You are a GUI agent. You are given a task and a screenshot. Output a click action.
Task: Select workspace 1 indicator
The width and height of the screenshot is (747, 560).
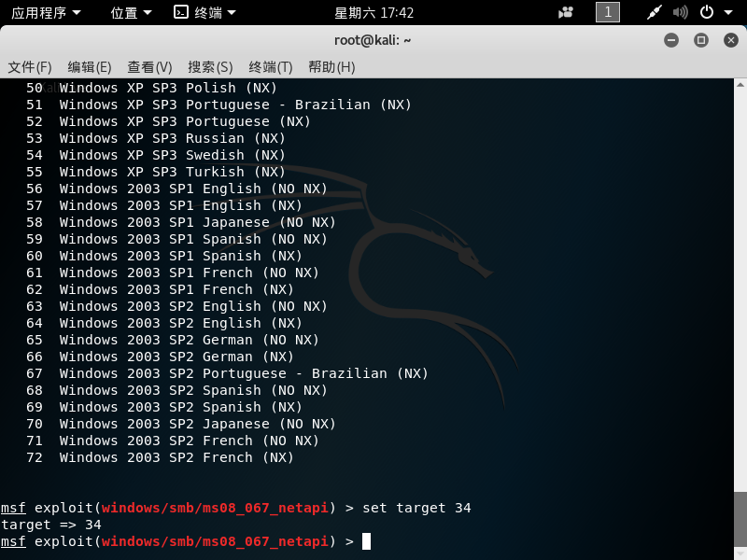(x=608, y=12)
